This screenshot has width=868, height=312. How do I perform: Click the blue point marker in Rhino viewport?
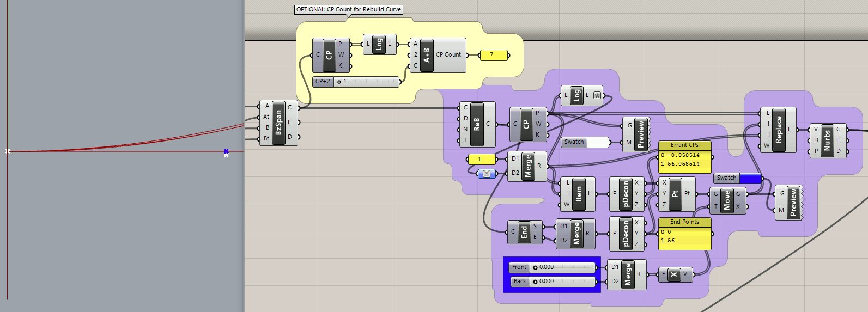226,151
